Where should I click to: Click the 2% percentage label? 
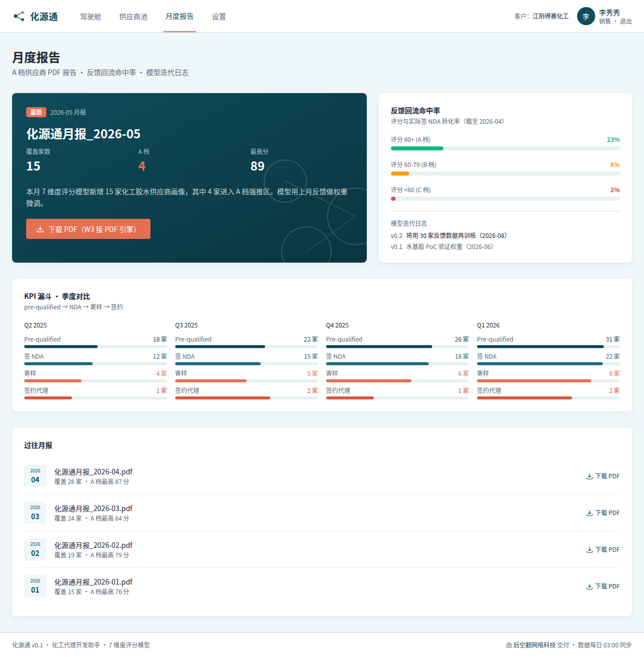click(615, 190)
